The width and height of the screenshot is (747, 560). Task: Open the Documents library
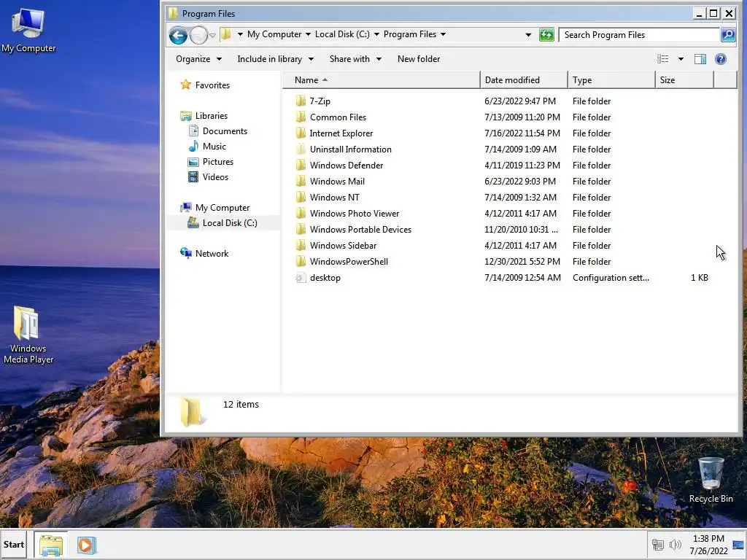point(225,131)
